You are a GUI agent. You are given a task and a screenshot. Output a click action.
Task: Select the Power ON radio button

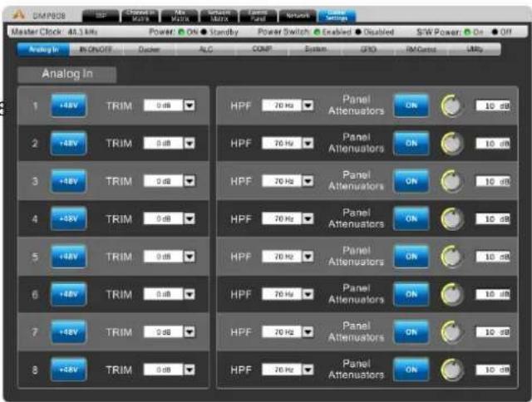[181, 32]
